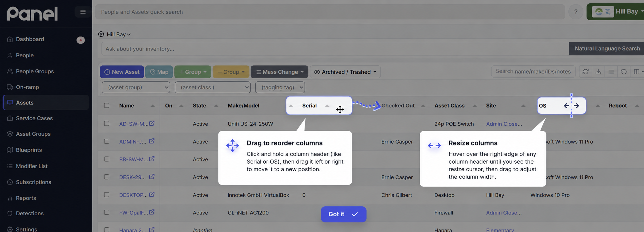Open Admin Close site link in AD-SW-M row
The width and height of the screenshot is (644, 232).
point(504,124)
